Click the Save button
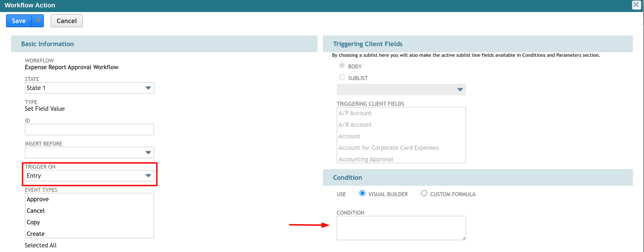Image resolution: width=644 pixels, height=252 pixels. pyautogui.click(x=19, y=21)
